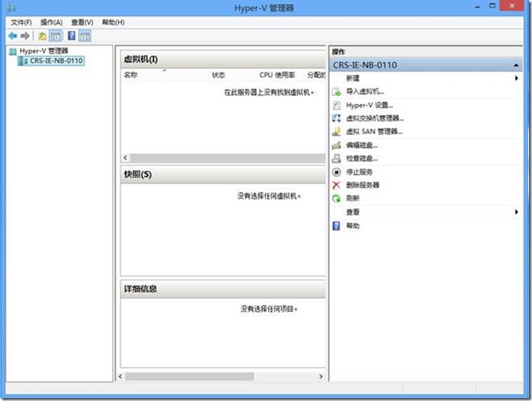Open 虚拟交换机管理器... action

pos(375,118)
